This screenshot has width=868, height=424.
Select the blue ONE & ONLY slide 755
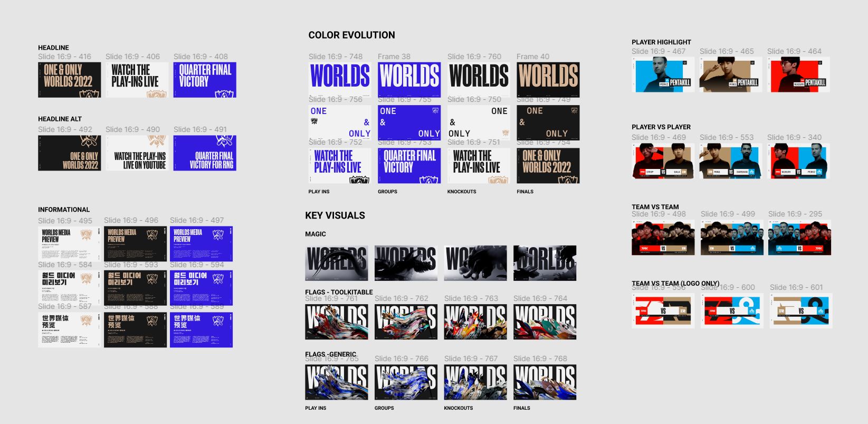[x=409, y=123]
